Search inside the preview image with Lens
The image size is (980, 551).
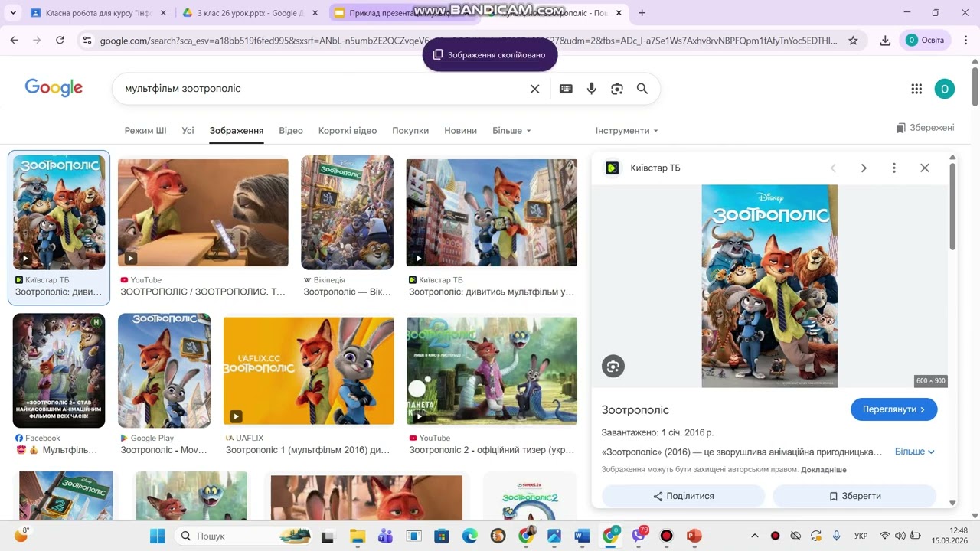[x=612, y=366]
